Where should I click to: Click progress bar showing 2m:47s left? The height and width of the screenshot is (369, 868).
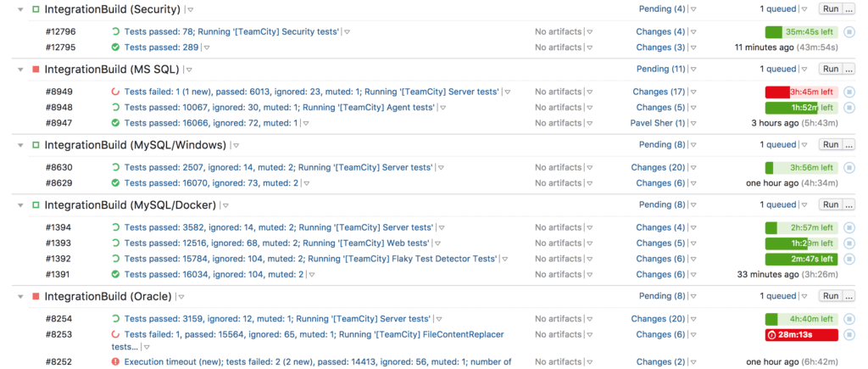pos(802,259)
